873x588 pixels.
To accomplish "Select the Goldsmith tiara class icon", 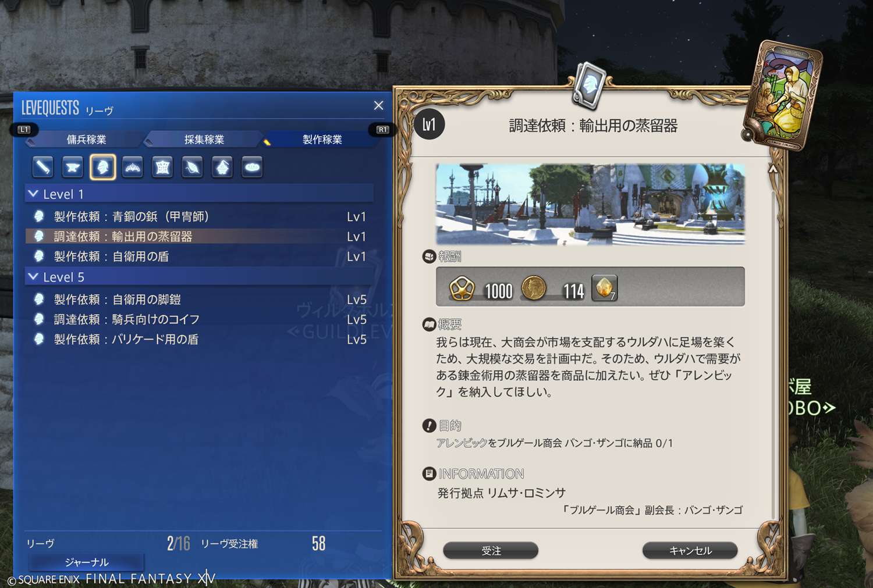I will pyautogui.click(x=133, y=168).
